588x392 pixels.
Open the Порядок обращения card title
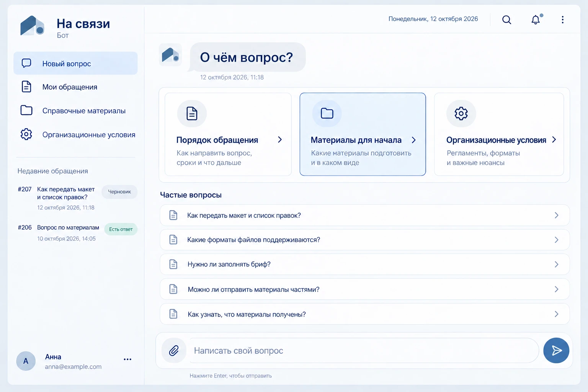click(217, 140)
